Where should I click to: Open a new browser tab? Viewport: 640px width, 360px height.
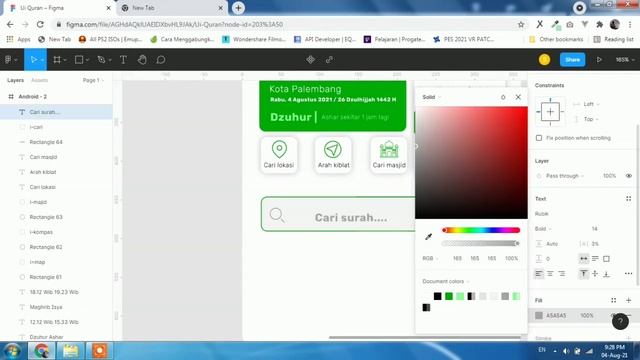tap(238, 8)
